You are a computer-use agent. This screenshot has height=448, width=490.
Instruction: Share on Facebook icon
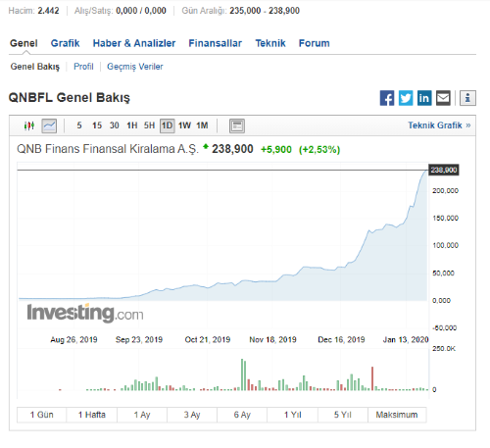pos(387,98)
